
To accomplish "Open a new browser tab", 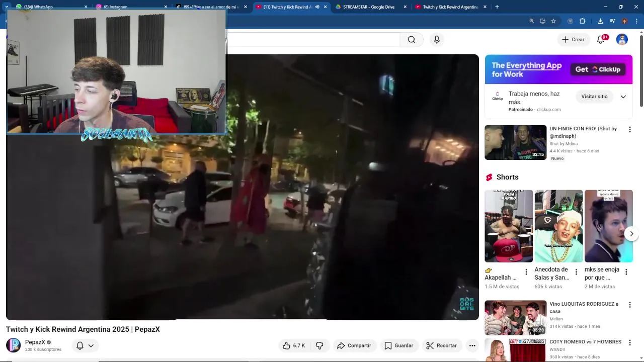I will pyautogui.click(x=497, y=7).
